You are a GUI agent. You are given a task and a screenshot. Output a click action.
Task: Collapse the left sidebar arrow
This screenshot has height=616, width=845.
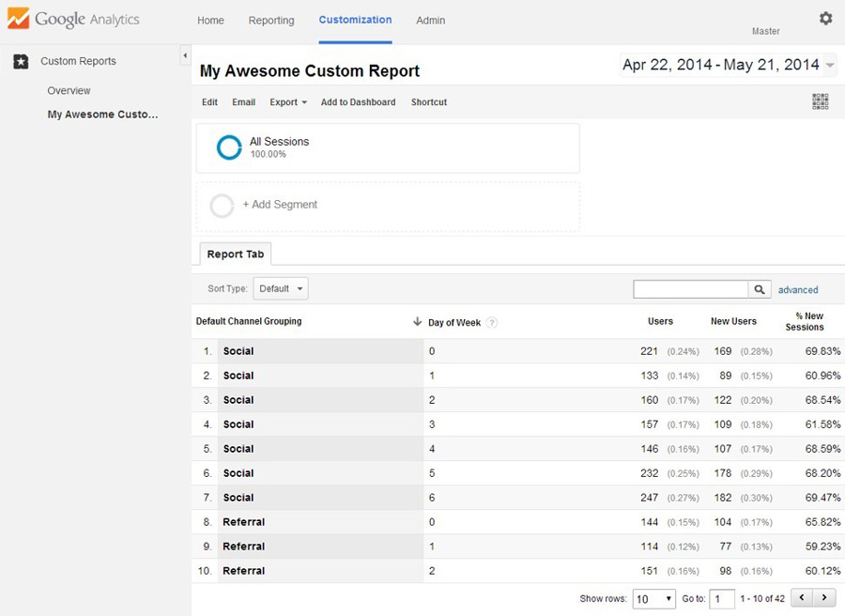coord(184,57)
